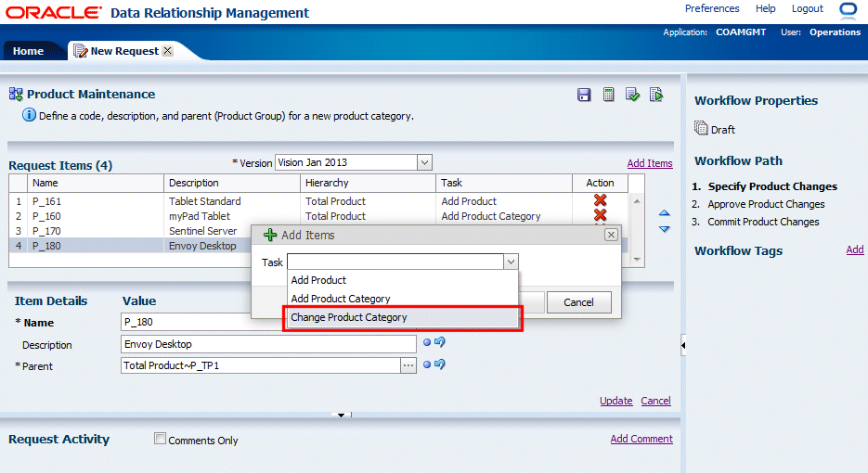Click Cancel in the Add Items dialog

(x=578, y=302)
